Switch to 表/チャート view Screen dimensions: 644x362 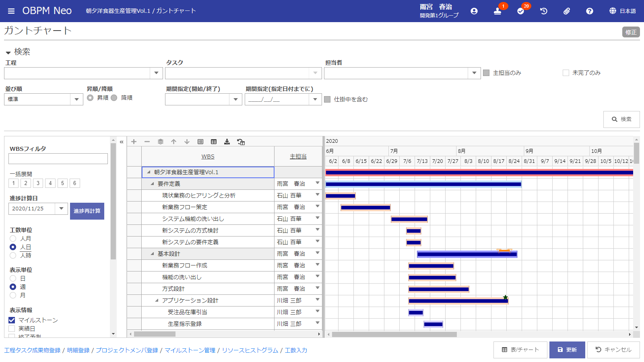(520, 350)
